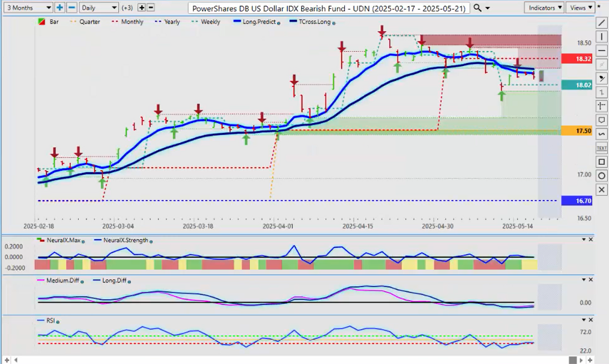Click the red 18.32 price label
The height and width of the screenshot is (364, 609).
point(577,59)
